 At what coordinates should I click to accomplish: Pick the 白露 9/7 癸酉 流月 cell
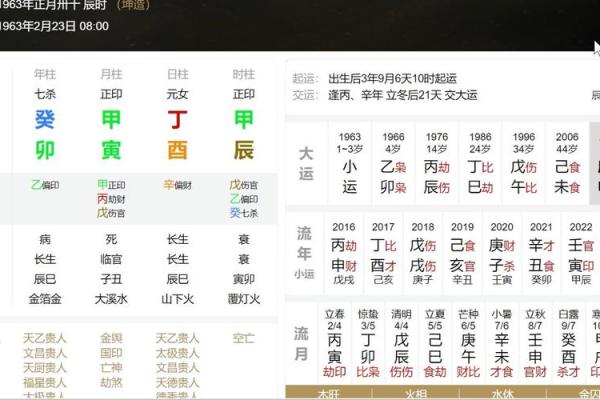(x=568, y=343)
